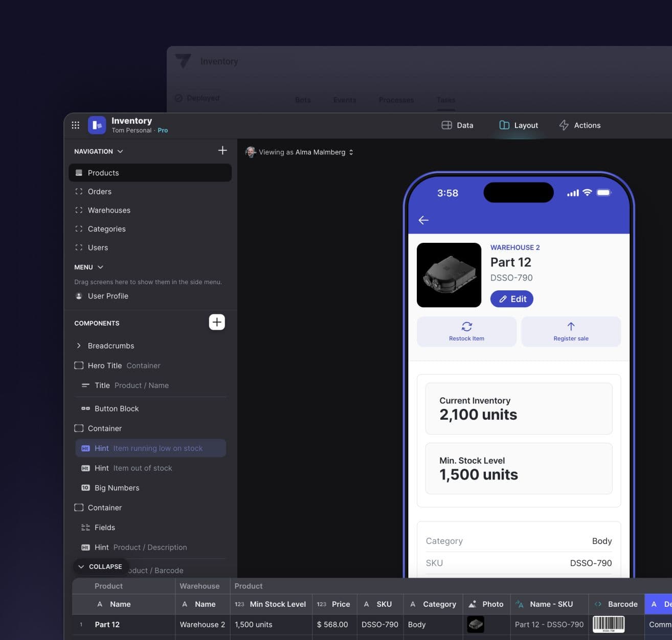Image resolution: width=672 pixels, height=640 pixels.
Task: Click the Big Numbers component icon
Action: click(85, 488)
